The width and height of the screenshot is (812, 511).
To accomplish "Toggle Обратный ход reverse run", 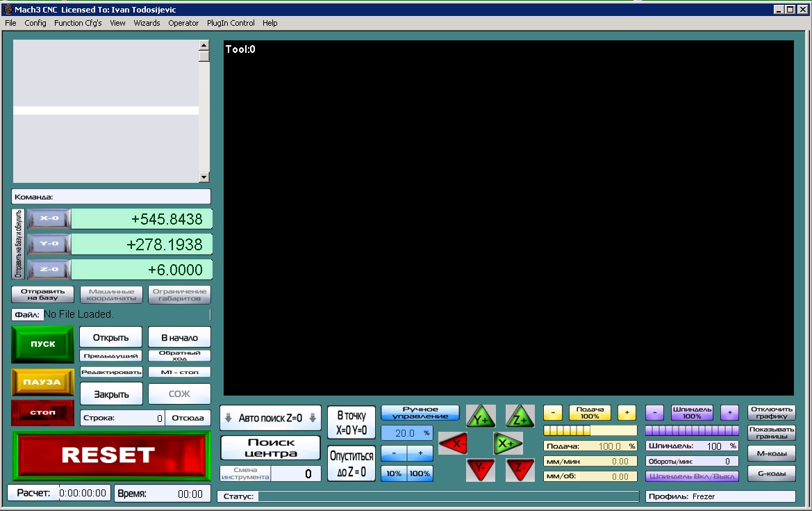I will coord(179,356).
